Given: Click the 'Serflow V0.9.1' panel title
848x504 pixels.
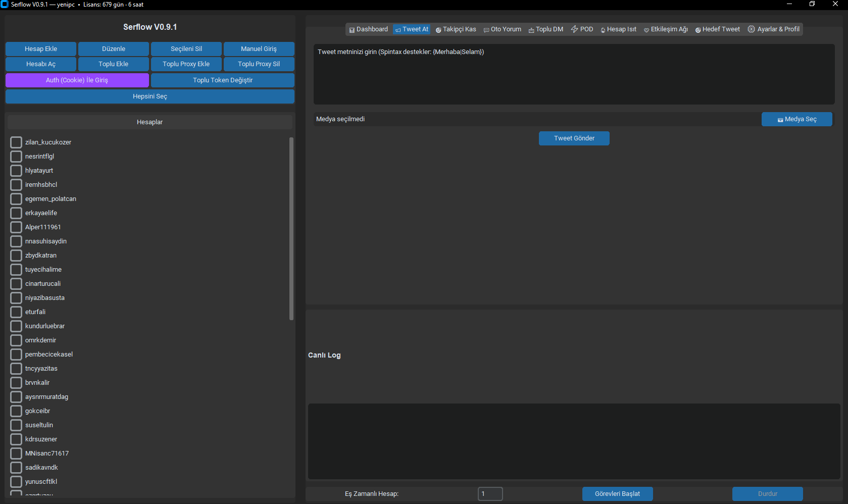Looking at the screenshot, I should [x=150, y=27].
